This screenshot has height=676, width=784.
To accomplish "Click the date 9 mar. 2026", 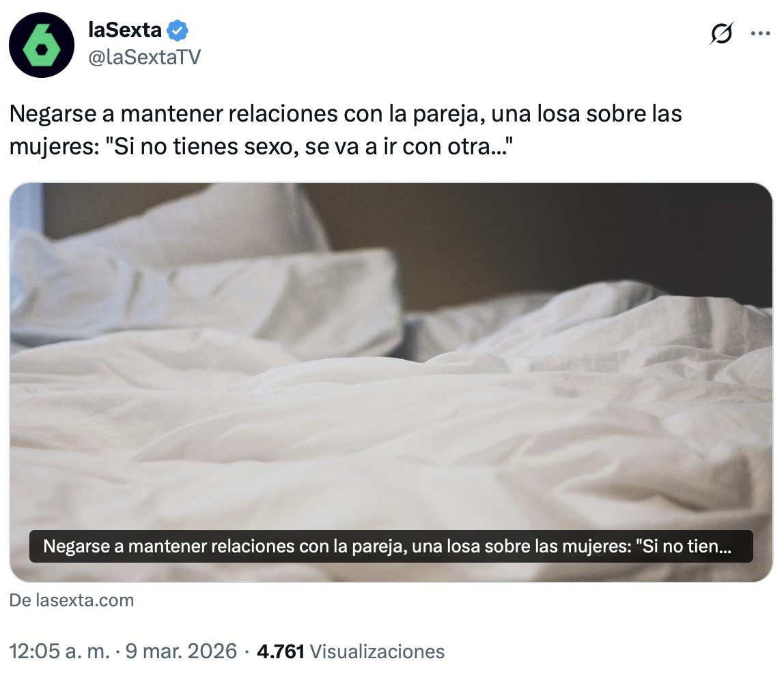I will point(181,651).
